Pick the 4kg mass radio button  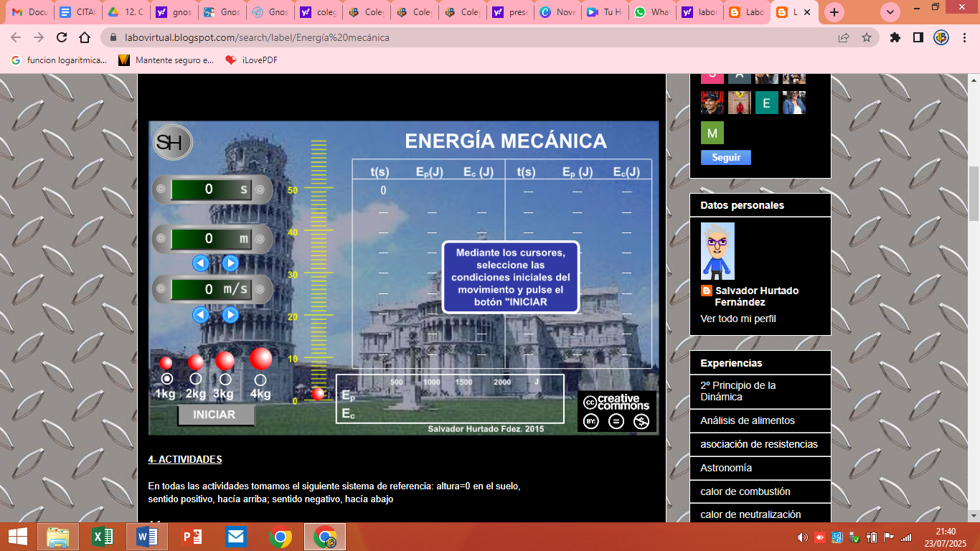click(260, 380)
